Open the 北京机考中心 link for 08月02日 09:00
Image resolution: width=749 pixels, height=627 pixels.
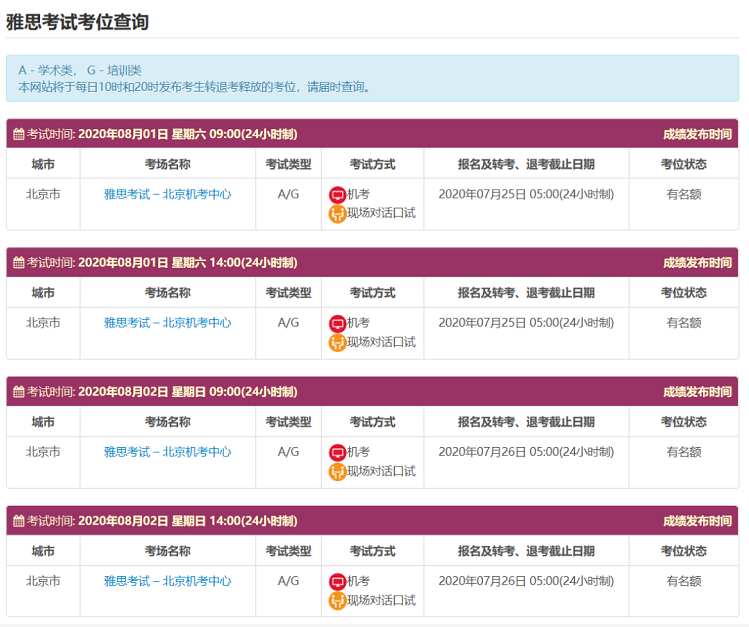click(x=167, y=452)
